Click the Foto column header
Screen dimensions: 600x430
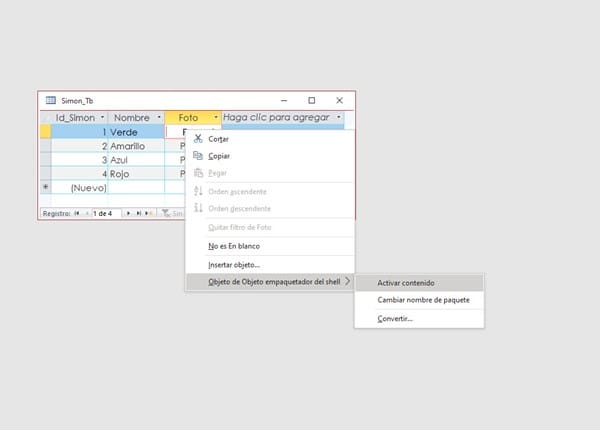coord(193,117)
